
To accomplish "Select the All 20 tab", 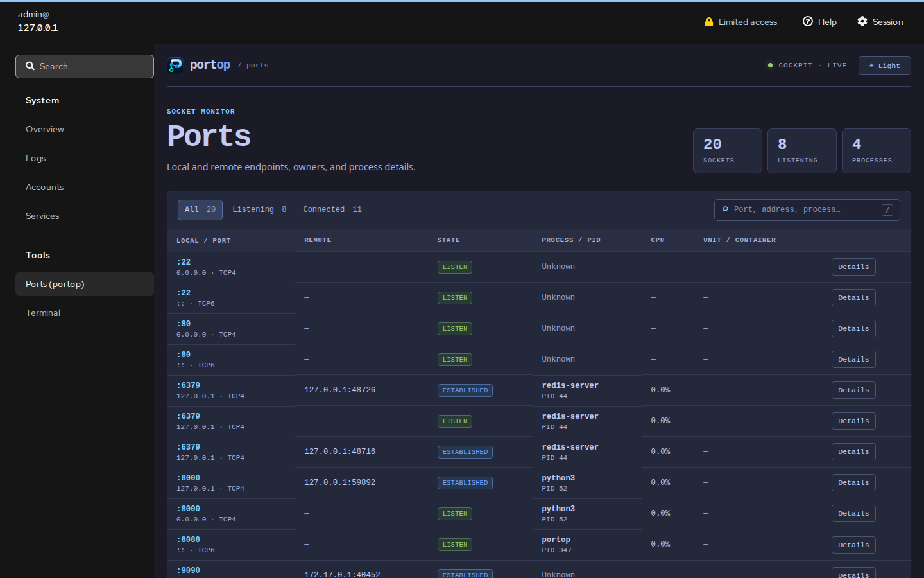I will (x=200, y=210).
